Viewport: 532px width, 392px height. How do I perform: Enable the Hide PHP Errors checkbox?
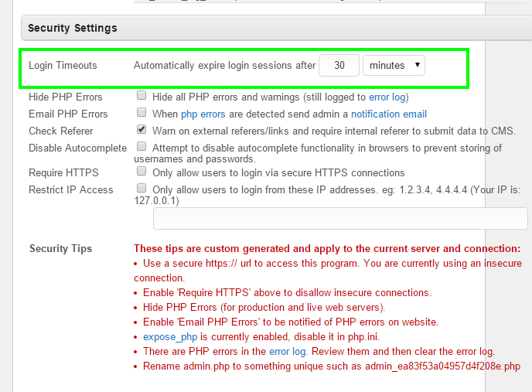(142, 97)
